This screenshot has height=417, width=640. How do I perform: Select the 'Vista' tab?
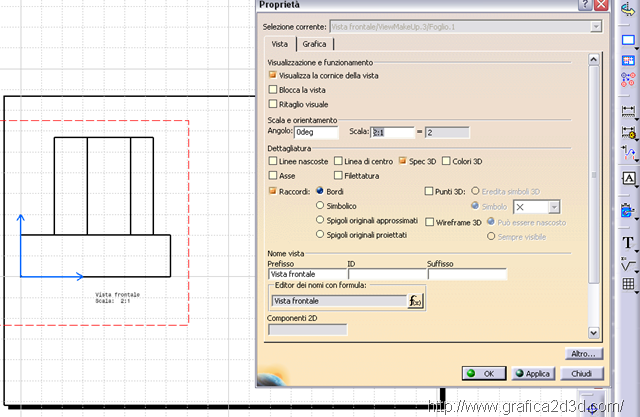point(280,45)
